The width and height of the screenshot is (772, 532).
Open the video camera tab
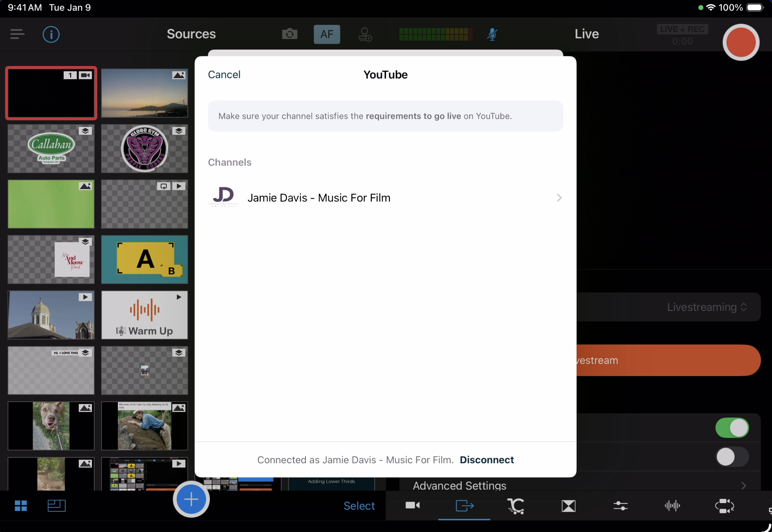tap(412, 506)
